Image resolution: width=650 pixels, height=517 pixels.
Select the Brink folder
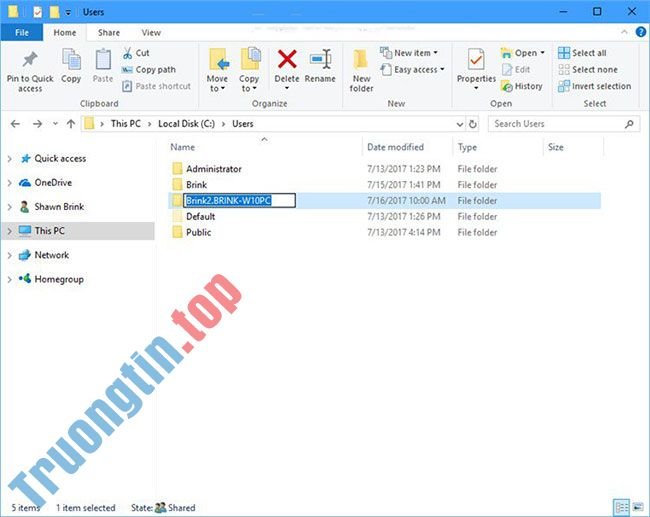click(x=196, y=185)
